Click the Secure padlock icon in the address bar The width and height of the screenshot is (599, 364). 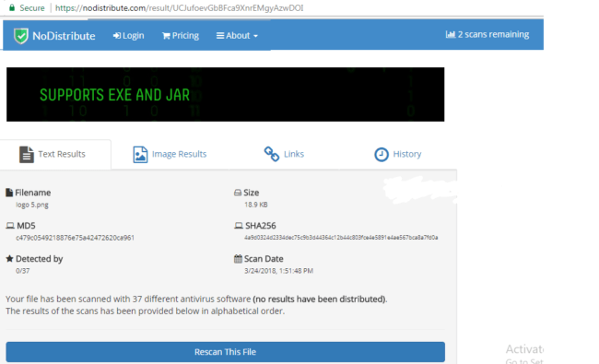coord(12,7)
